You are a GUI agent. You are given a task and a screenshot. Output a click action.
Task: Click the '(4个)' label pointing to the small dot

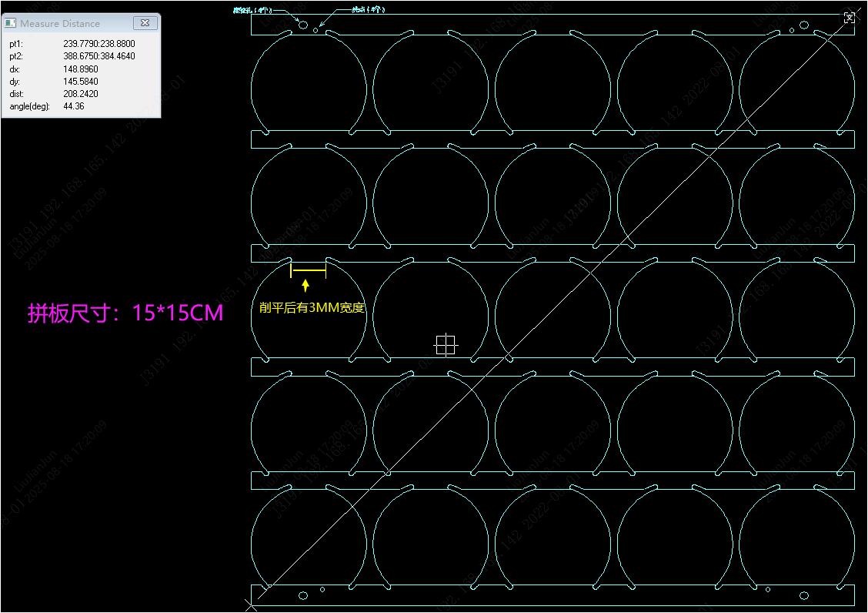[369, 9]
